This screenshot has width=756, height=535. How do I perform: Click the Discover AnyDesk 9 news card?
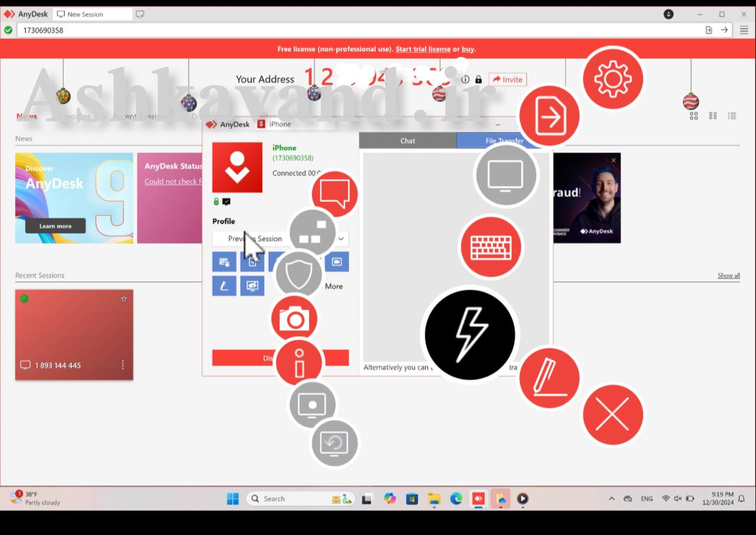(x=74, y=198)
